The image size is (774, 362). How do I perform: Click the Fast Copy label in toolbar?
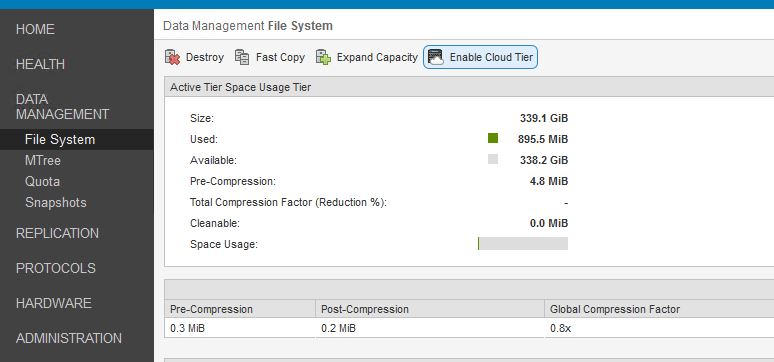(x=280, y=57)
